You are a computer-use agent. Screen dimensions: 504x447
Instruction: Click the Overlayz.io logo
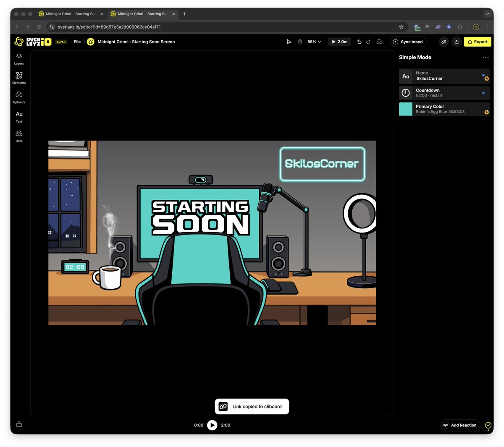point(33,42)
